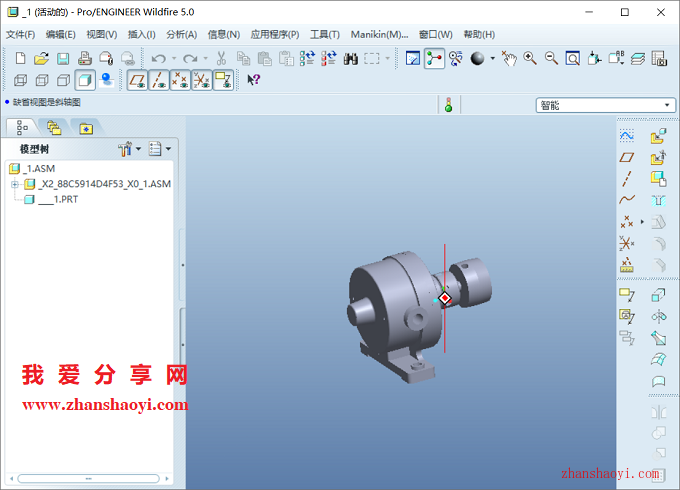Open the 帮助(H) menu
680x490 pixels.
[x=479, y=35]
